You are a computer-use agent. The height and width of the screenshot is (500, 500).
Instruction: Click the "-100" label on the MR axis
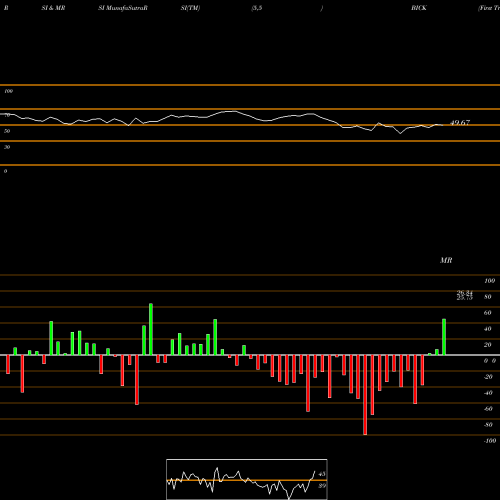tap(490, 441)
